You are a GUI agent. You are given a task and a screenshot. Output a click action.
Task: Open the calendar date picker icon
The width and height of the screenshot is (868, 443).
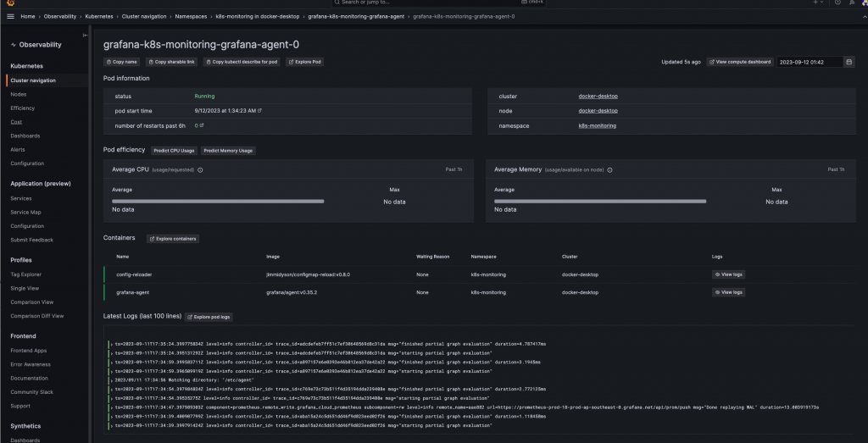[849, 62]
